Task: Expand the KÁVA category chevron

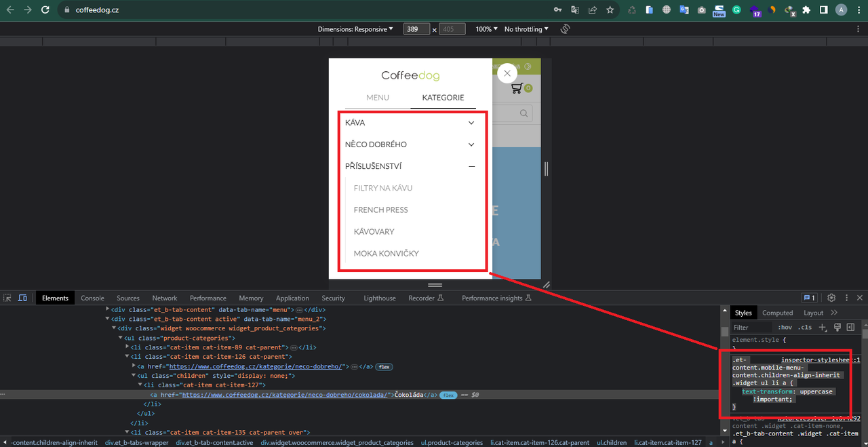Action: (471, 123)
